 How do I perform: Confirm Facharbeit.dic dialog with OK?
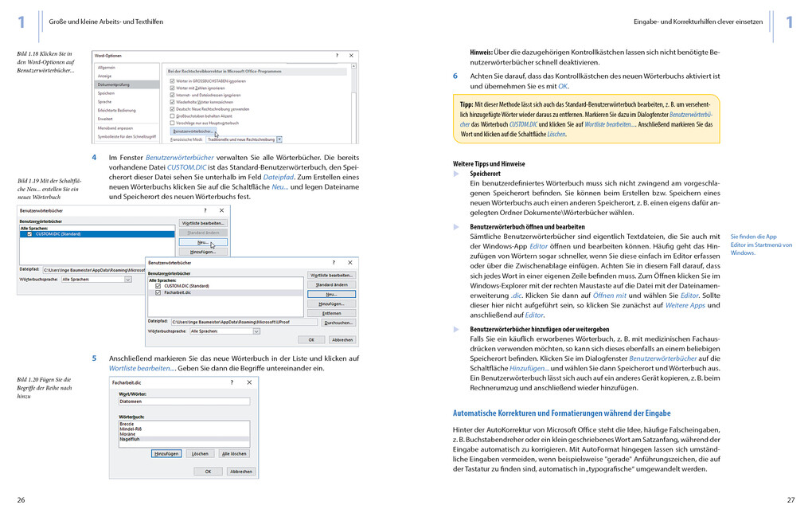tap(209, 472)
